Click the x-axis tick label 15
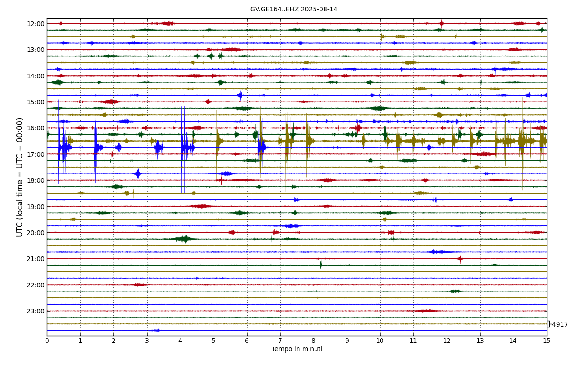The width and height of the screenshot is (588, 373). click(547, 341)
